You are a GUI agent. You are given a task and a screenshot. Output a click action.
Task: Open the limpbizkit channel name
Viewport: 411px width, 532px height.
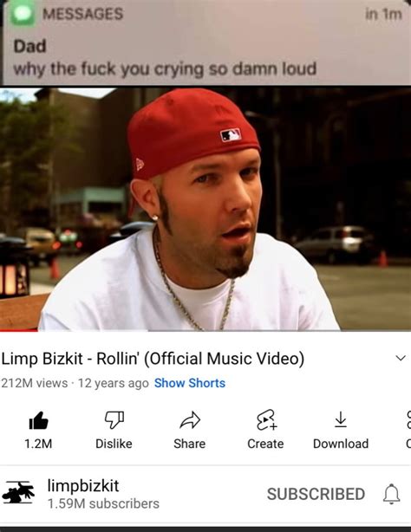point(83,485)
